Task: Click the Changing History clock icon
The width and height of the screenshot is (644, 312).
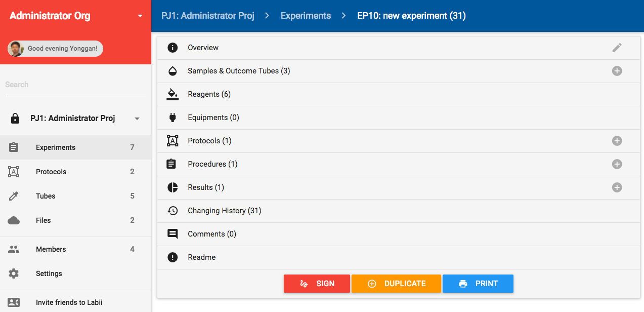Action: tap(173, 211)
